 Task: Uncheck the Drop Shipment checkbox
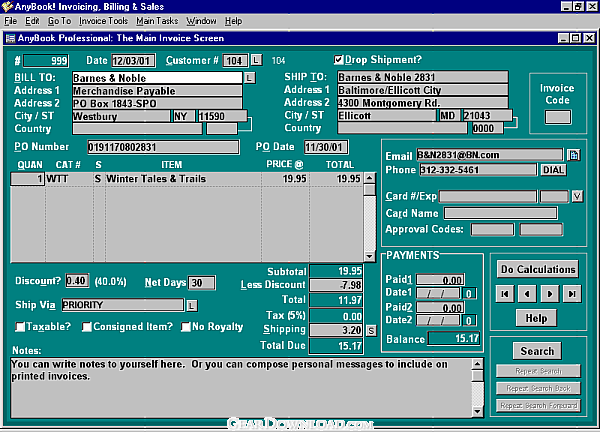coord(339,60)
